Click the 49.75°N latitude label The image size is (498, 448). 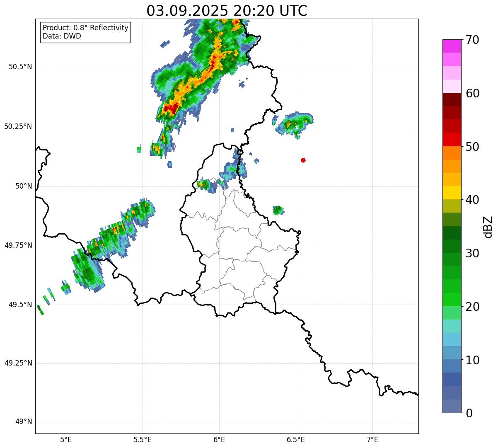tap(18, 245)
